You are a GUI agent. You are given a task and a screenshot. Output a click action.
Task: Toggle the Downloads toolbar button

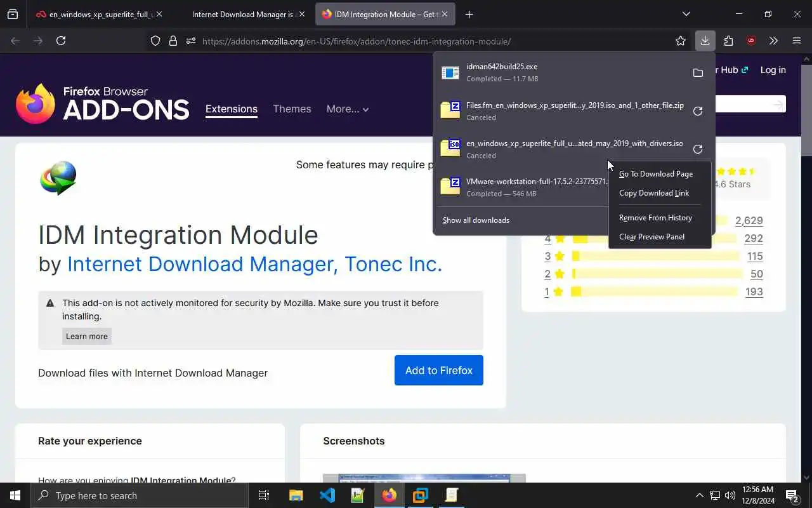[x=705, y=41]
